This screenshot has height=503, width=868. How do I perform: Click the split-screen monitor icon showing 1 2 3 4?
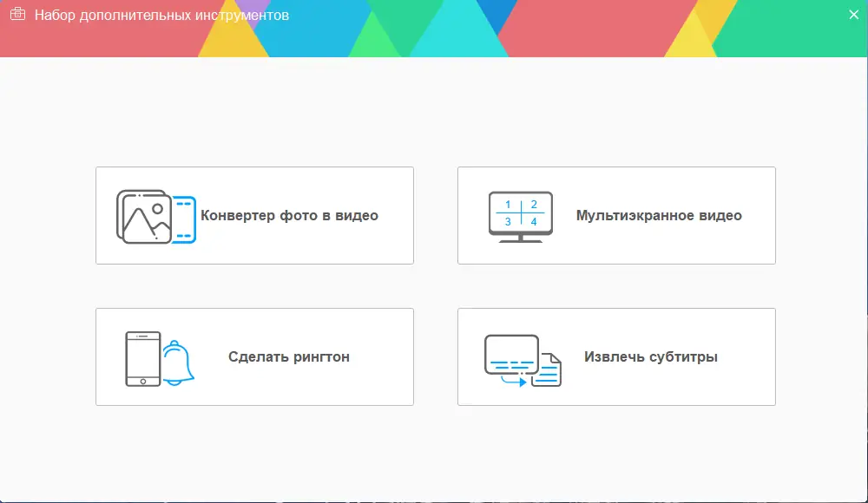[519, 213]
